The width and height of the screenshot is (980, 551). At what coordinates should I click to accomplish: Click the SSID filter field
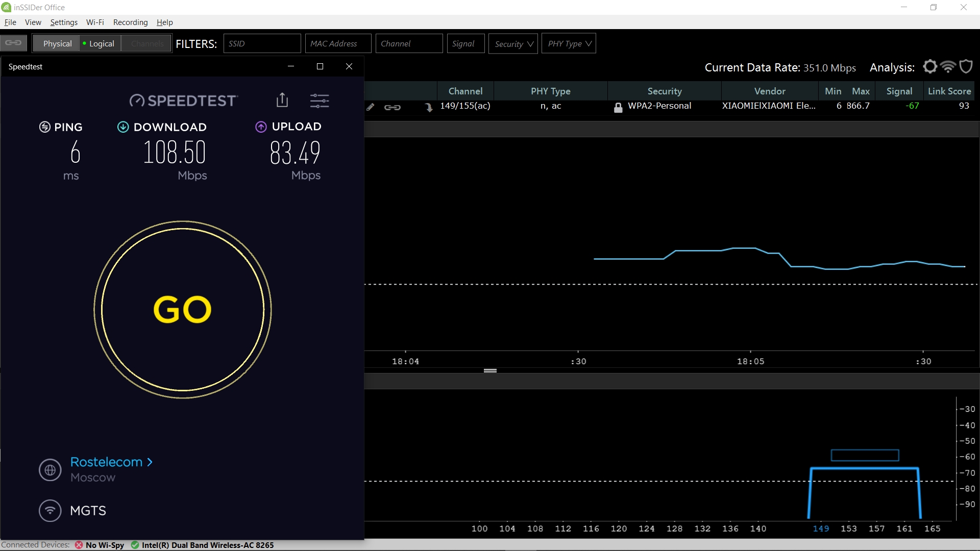[262, 43]
